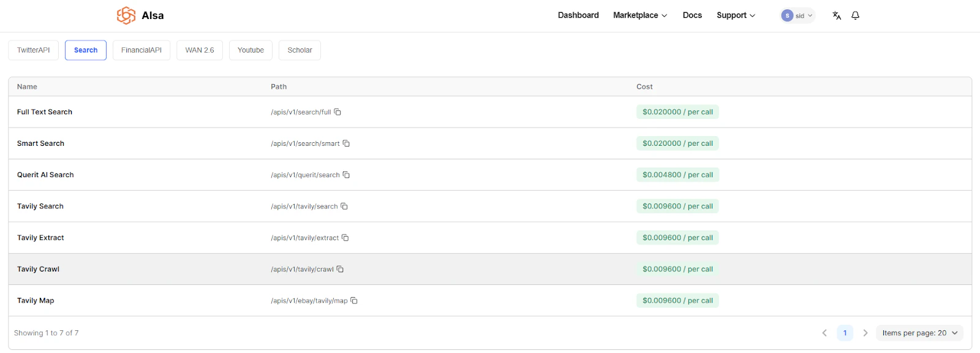Copy the /apis/v1/querit/search path

click(x=346, y=175)
